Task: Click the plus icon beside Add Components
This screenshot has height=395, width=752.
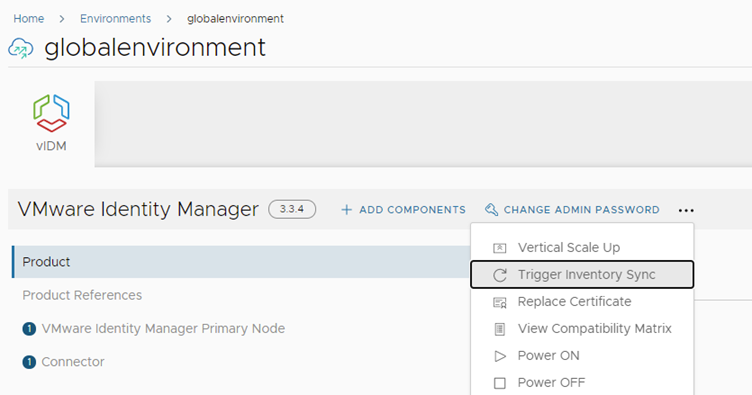Action: 346,210
